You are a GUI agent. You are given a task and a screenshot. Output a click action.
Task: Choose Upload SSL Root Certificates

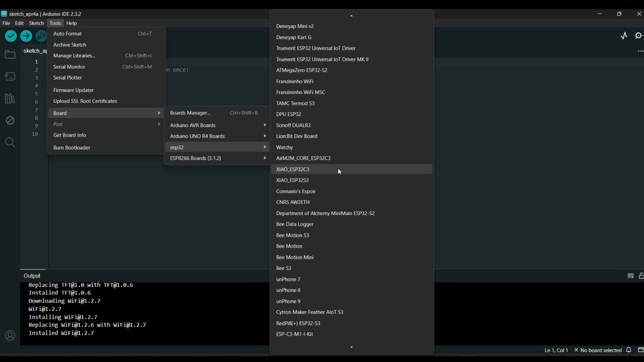tap(106, 101)
